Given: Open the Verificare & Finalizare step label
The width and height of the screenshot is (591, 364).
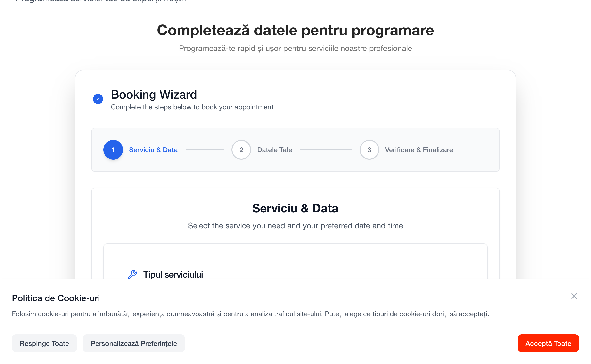Looking at the screenshot, I should [419, 150].
